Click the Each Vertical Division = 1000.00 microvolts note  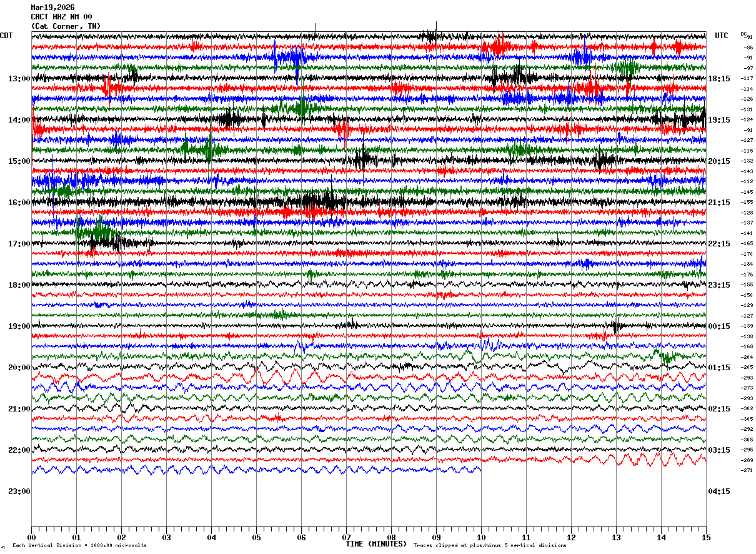pos(79,546)
